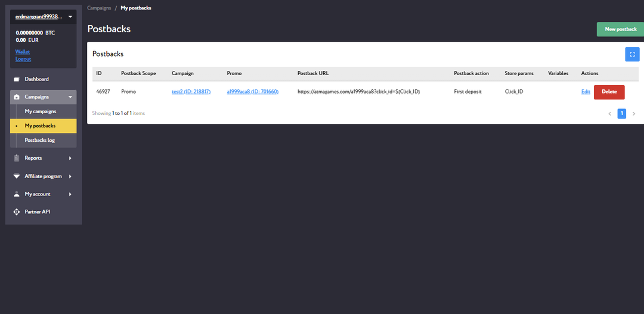The height and width of the screenshot is (314, 644).
Task: Open Postbacks log in sidebar
Action: pyautogui.click(x=39, y=140)
